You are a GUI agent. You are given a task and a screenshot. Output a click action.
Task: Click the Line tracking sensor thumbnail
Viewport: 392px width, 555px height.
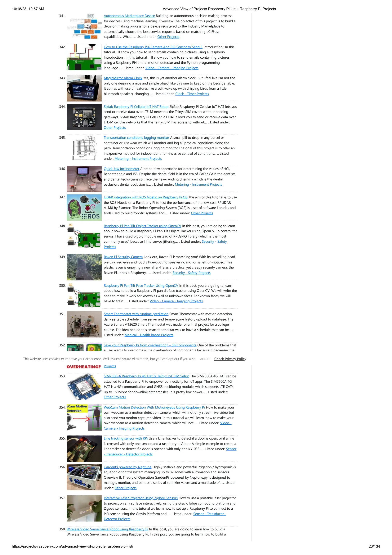[x=84, y=449]
